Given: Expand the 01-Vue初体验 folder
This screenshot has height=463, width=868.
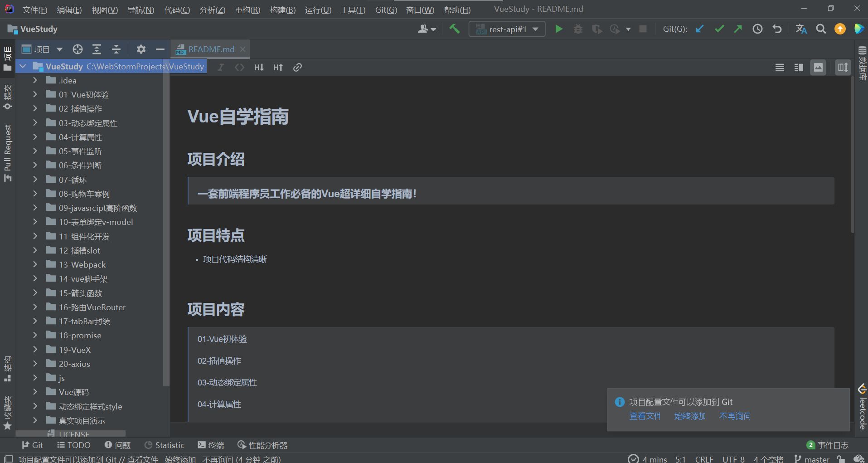Looking at the screenshot, I should [35, 94].
